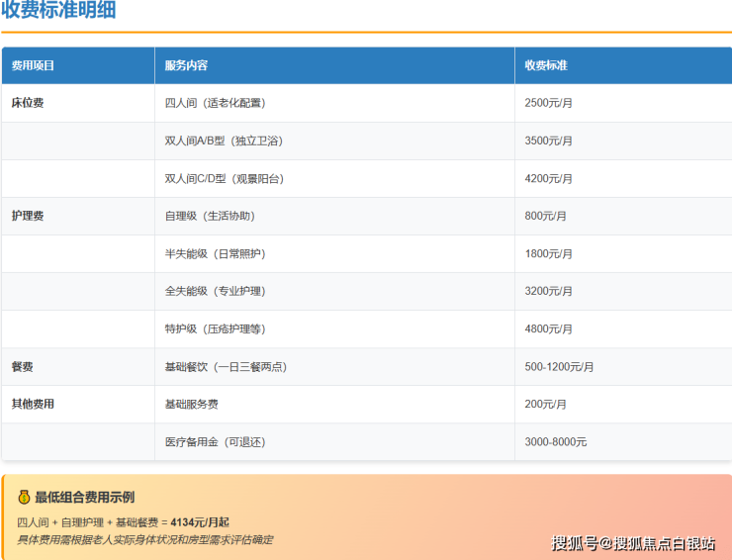This screenshot has width=732, height=560.
Task: Click the 全失能级（专业护理） service cell
Action: click(215, 291)
